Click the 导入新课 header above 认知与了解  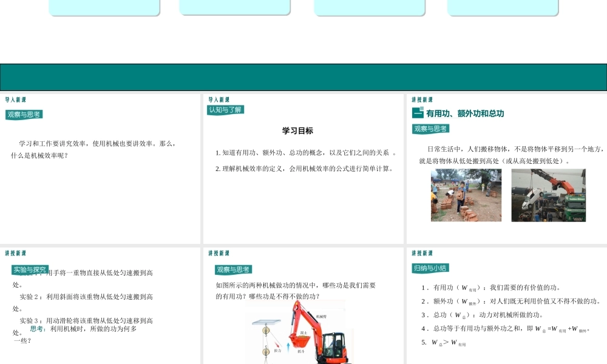point(219,100)
